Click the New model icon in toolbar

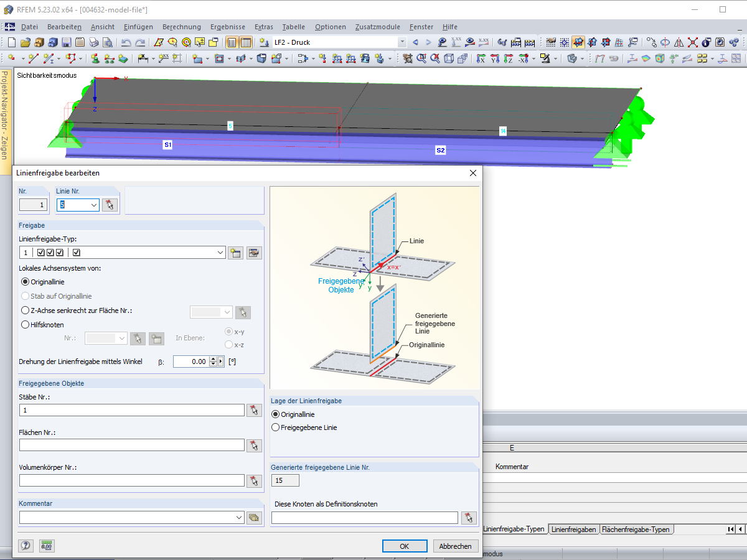pyautogui.click(x=12, y=42)
